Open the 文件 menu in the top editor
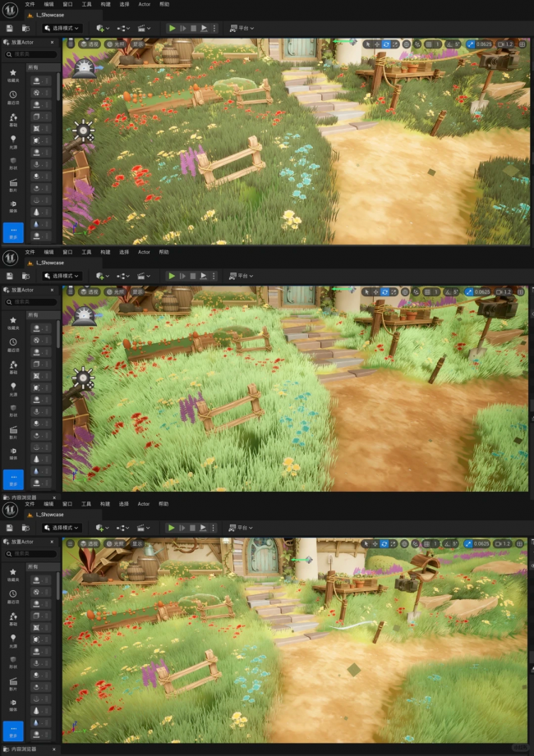Screen dimensions: 534x756 (x=30, y=4)
